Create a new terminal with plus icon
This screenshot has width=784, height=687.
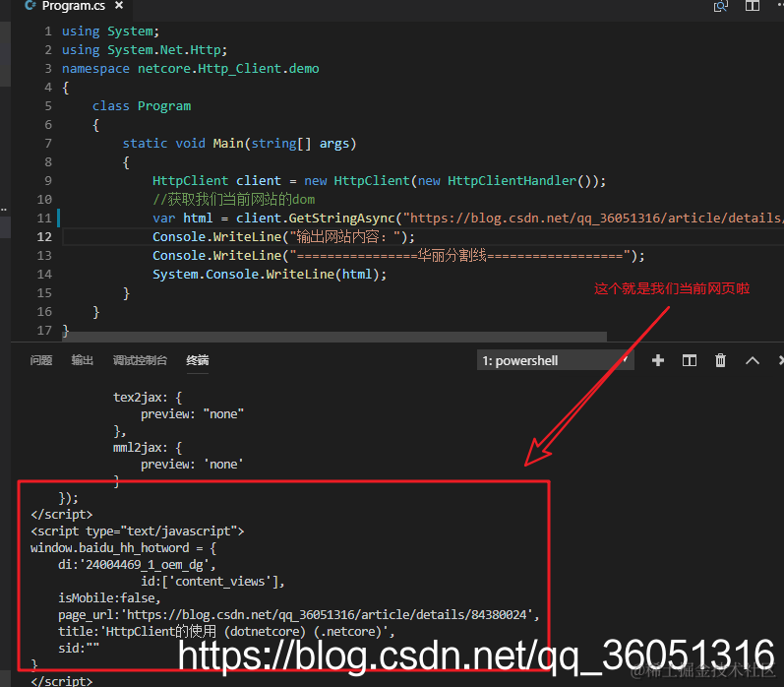tap(658, 360)
